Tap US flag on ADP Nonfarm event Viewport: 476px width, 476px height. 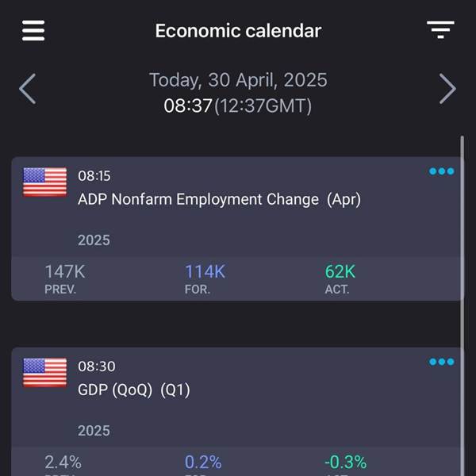(45, 182)
